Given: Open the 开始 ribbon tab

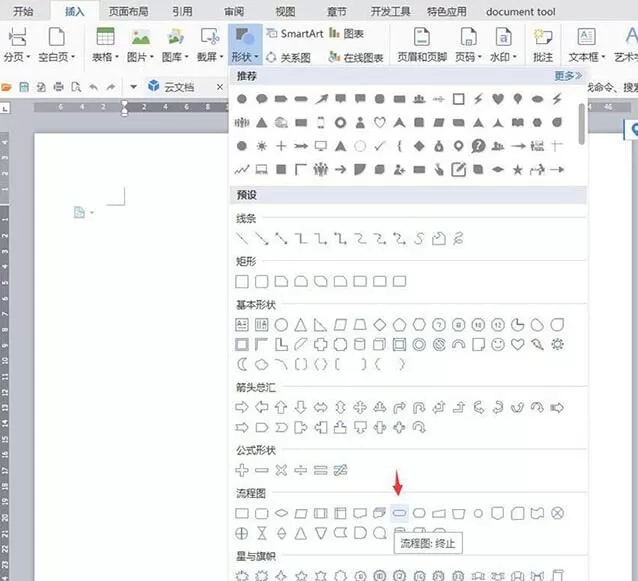Looking at the screenshot, I should click(x=23, y=11).
